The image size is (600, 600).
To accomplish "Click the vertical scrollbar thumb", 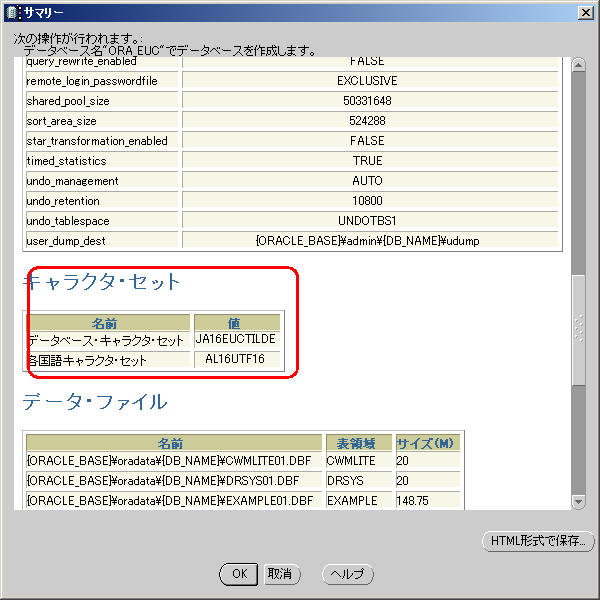I will coord(578,328).
